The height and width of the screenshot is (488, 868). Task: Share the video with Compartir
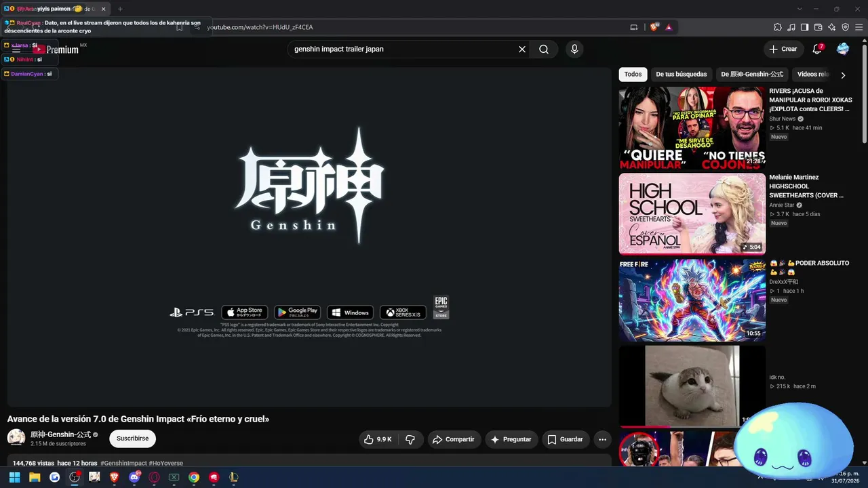pos(454,439)
